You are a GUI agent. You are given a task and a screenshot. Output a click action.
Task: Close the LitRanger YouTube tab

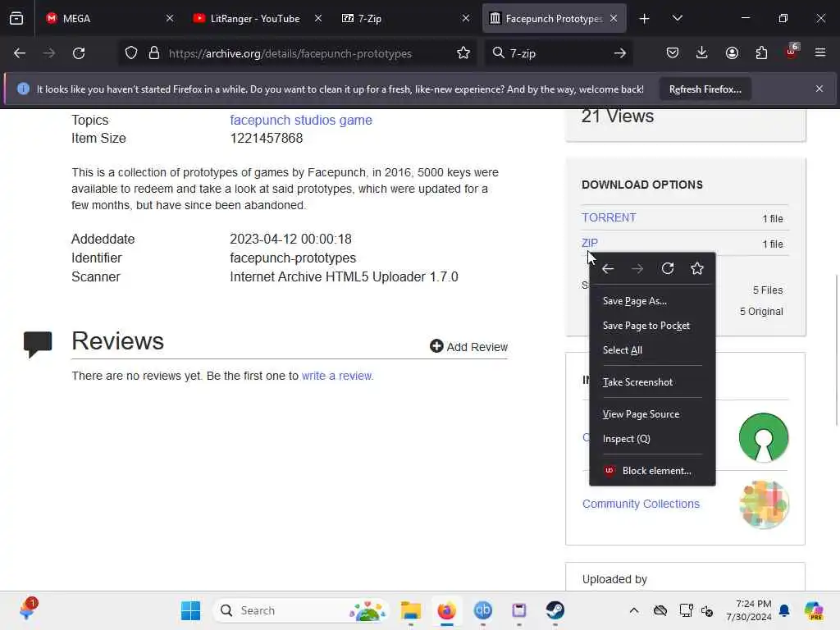click(318, 19)
